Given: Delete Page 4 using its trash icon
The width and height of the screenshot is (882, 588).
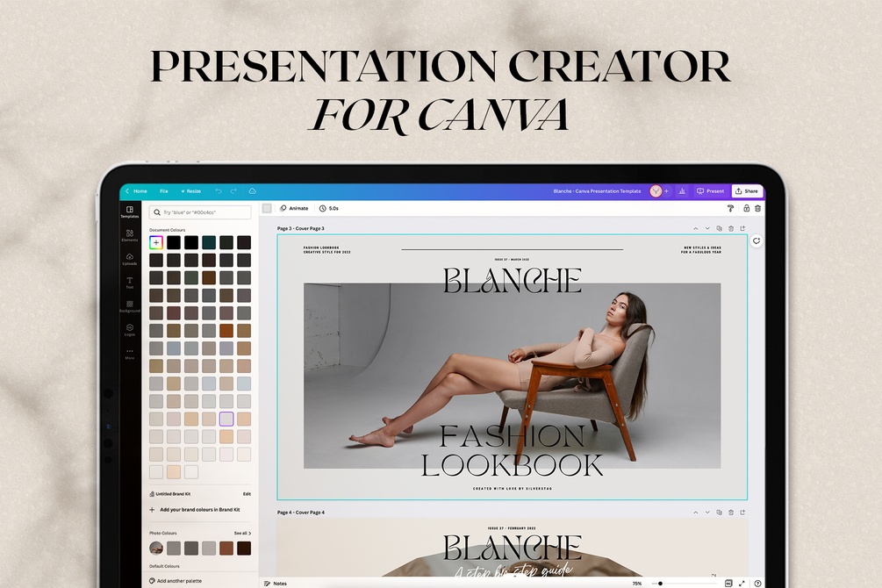Looking at the screenshot, I should pos(731,513).
